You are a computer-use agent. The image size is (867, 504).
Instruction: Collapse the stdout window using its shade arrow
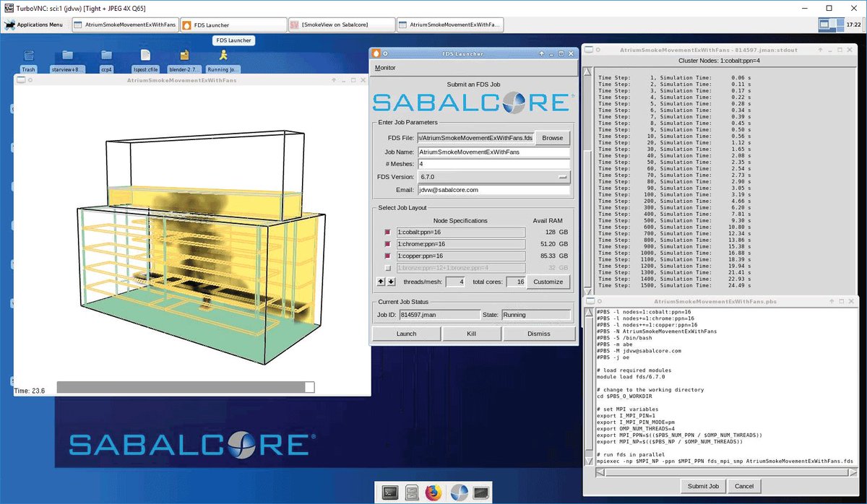click(x=820, y=50)
